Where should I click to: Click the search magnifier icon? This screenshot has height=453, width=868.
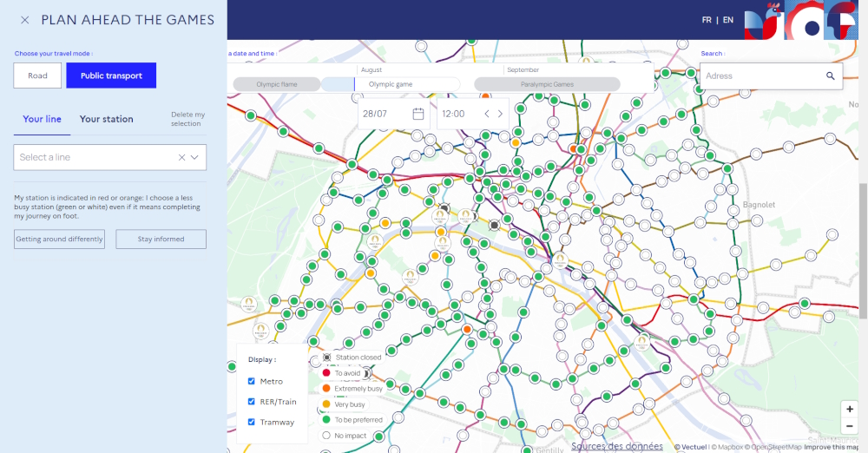click(x=831, y=75)
